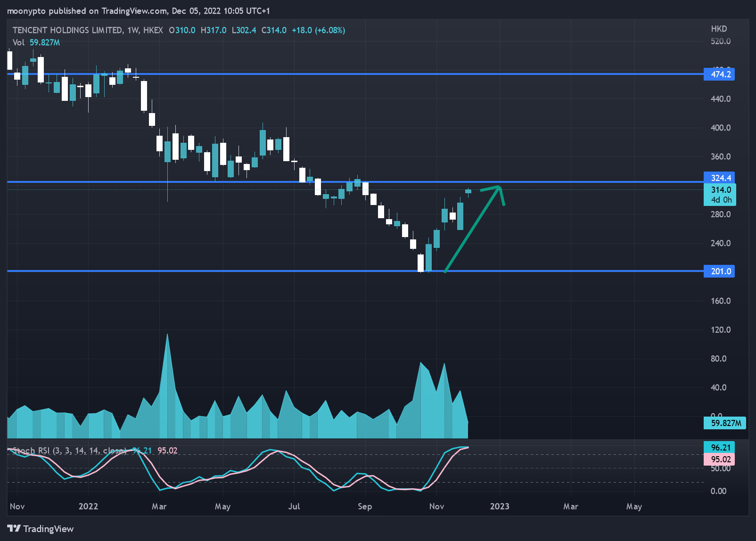Click the 440.0 price axis label
This screenshot has height=541, width=756.
[721, 98]
